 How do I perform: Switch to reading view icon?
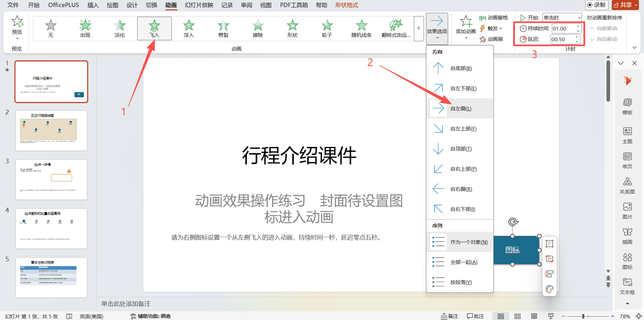pyautogui.click(x=534, y=316)
